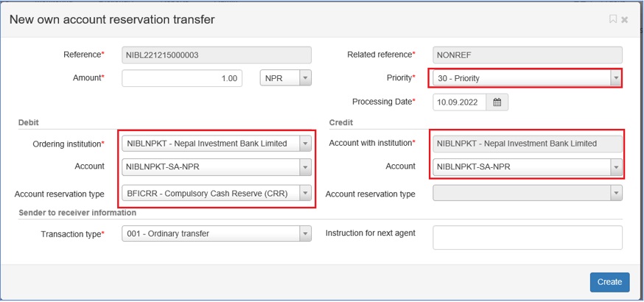
Task: Click the Create button
Action: tap(609, 282)
